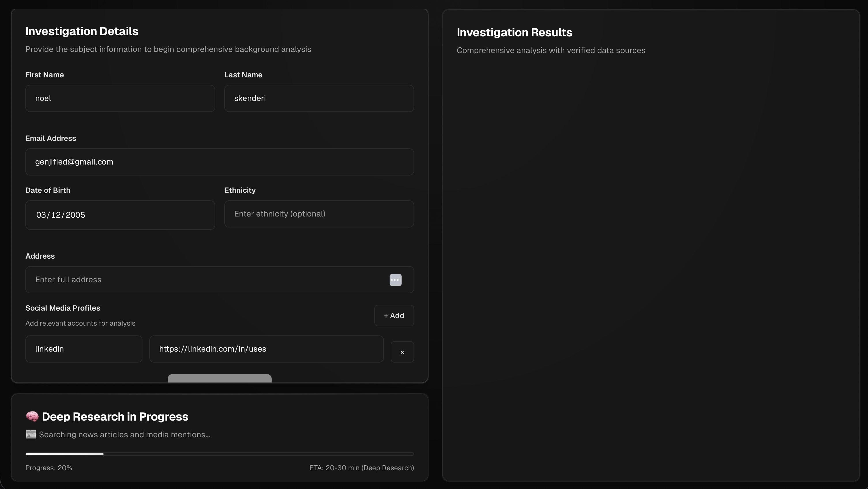Click the gray button below social profiles
This screenshot has height=489, width=868.
pyautogui.click(x=219, y=378)
